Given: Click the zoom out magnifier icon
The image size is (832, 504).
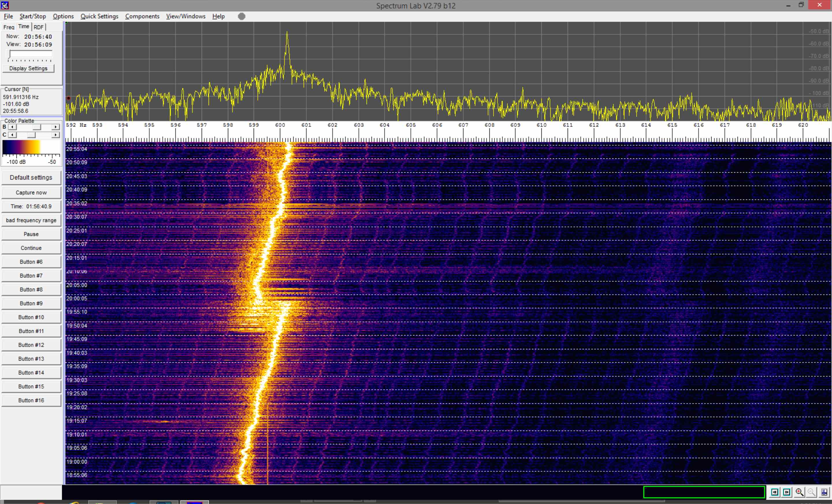Looking at the screenshot, I should click(811, 492).
